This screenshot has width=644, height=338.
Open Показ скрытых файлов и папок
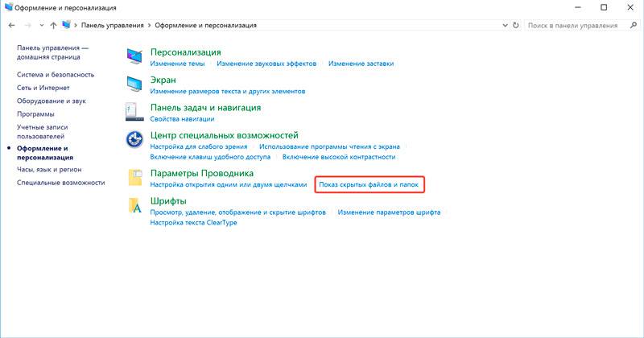point(369,185)
